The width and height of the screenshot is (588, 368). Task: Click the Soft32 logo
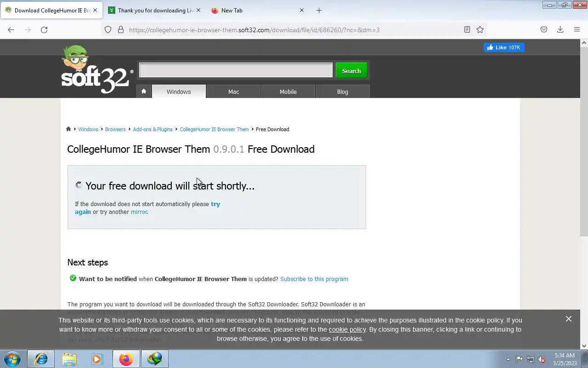97,70
